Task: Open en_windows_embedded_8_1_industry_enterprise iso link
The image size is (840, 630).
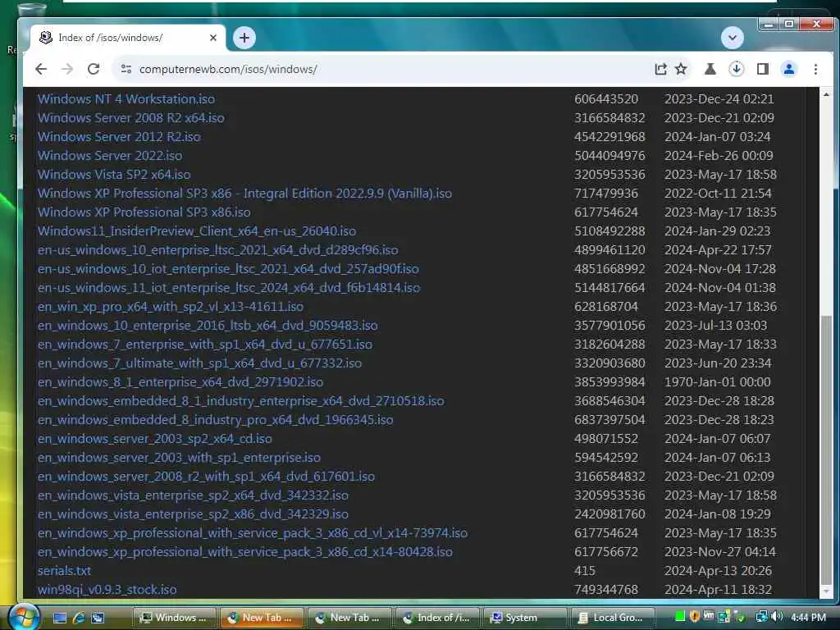Action: pos(240,400)
